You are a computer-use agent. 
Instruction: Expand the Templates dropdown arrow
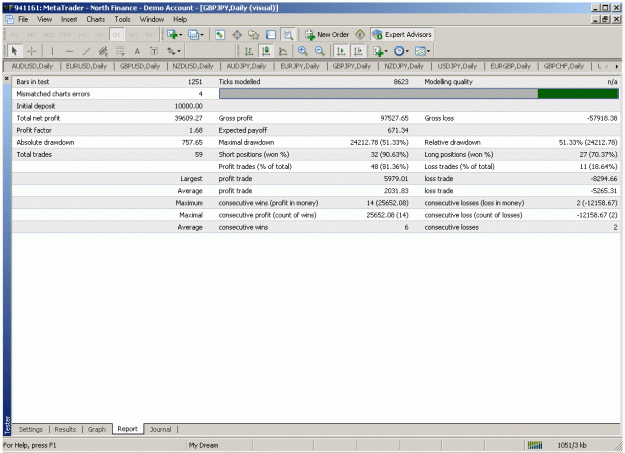tap(428, 51)
